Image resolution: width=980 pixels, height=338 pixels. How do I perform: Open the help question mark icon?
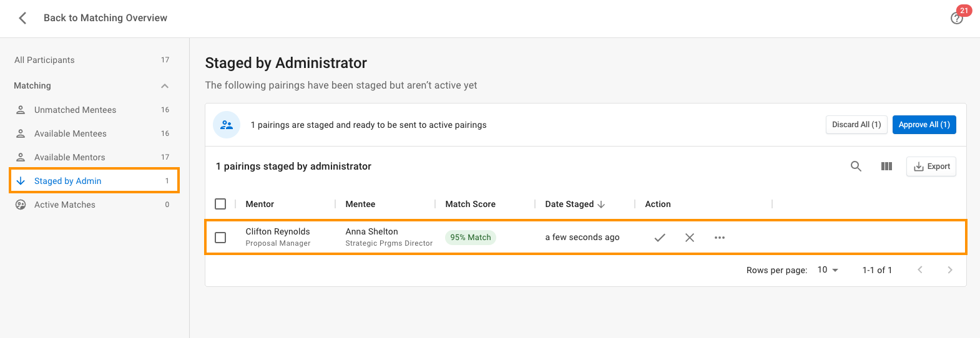coord(956,19)
